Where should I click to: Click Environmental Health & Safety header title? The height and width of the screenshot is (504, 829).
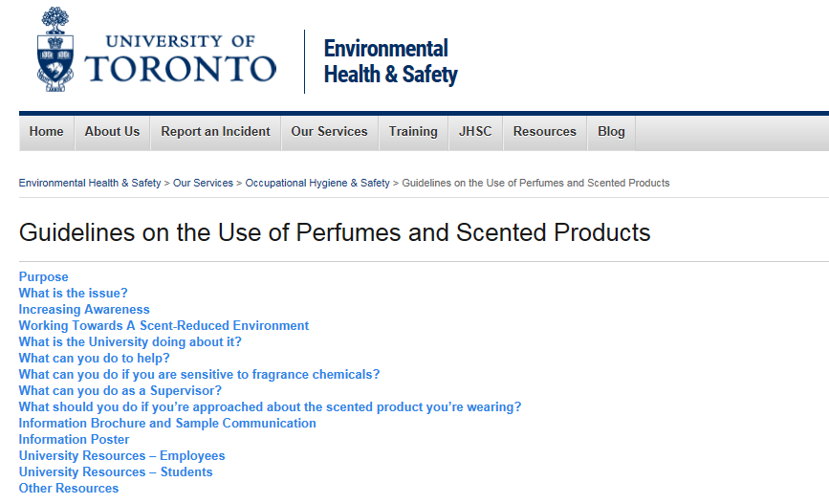point(390,61)
